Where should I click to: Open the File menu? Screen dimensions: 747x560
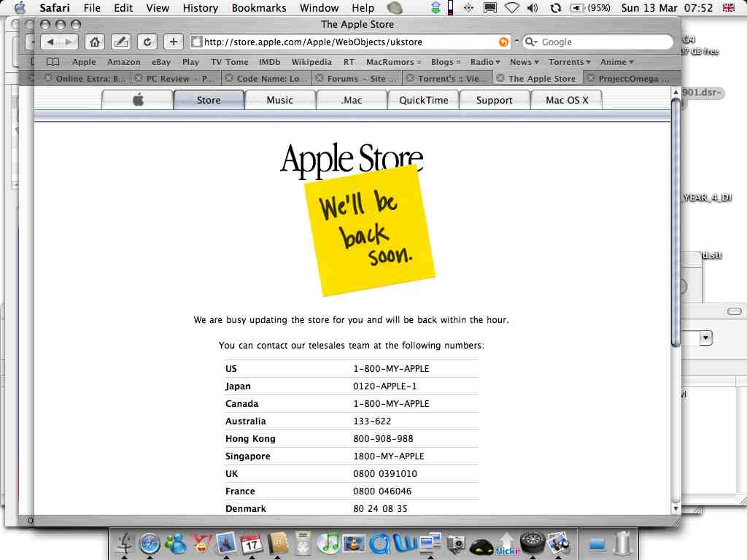coord(92,7)
